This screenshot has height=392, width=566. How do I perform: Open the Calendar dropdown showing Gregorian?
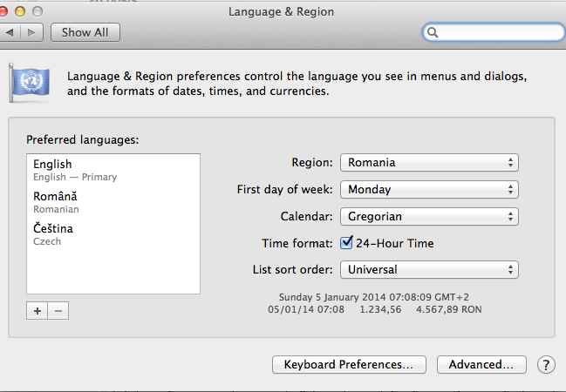point(429,216)
